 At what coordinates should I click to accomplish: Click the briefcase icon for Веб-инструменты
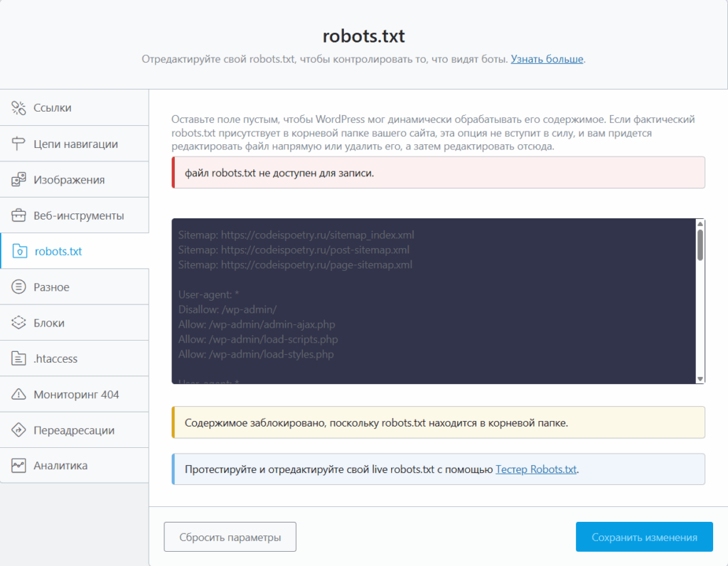18,215
